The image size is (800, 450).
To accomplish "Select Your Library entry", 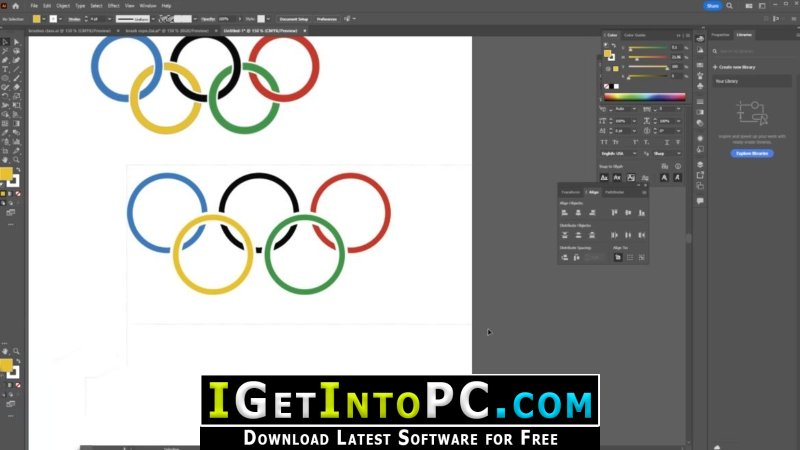I will (752, 81).
